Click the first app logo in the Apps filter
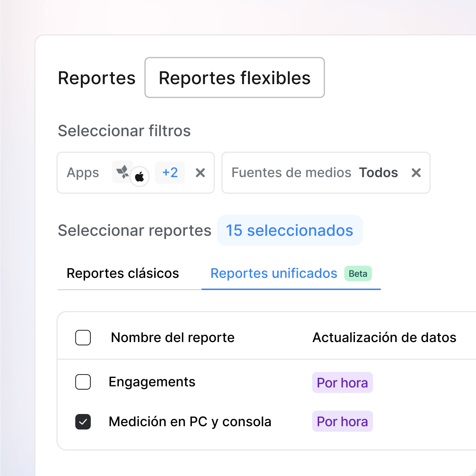Image resolution: width=476 pixels, height=476 pixels. click(123, 172)
